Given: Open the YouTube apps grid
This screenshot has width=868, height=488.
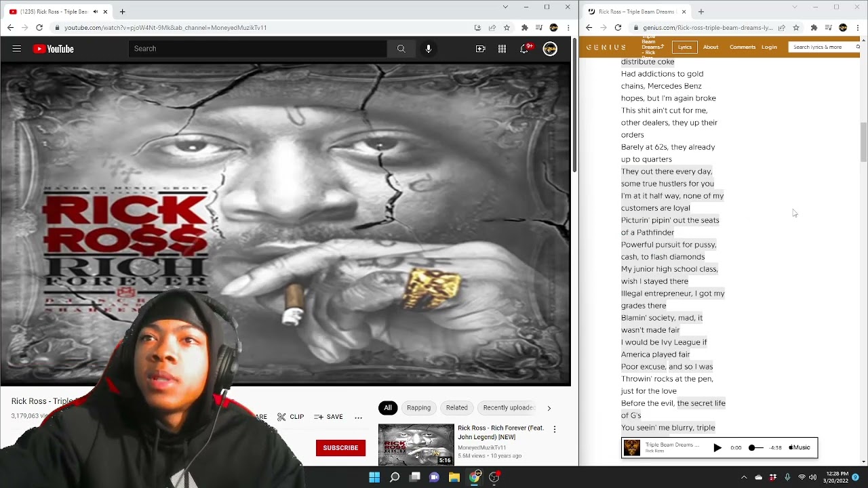Looking at the screenshot, I should pos(502,49).
